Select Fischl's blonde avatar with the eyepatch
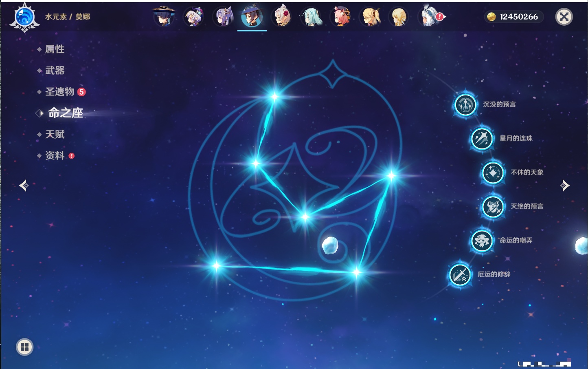Viewport: 588px width, 369px height. (370, 17)
